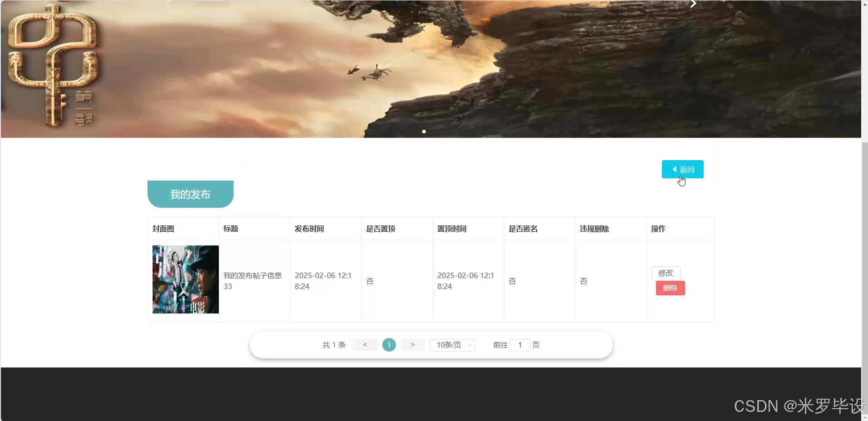
Task: Go to previous page in pagination
Action: [365, 345]
